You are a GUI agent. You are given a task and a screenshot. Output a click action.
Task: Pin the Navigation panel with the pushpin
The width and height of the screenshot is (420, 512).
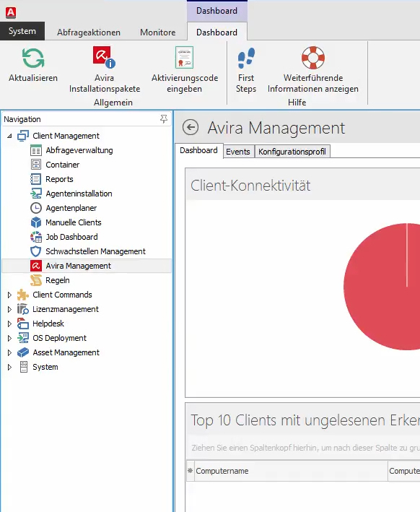164,119
